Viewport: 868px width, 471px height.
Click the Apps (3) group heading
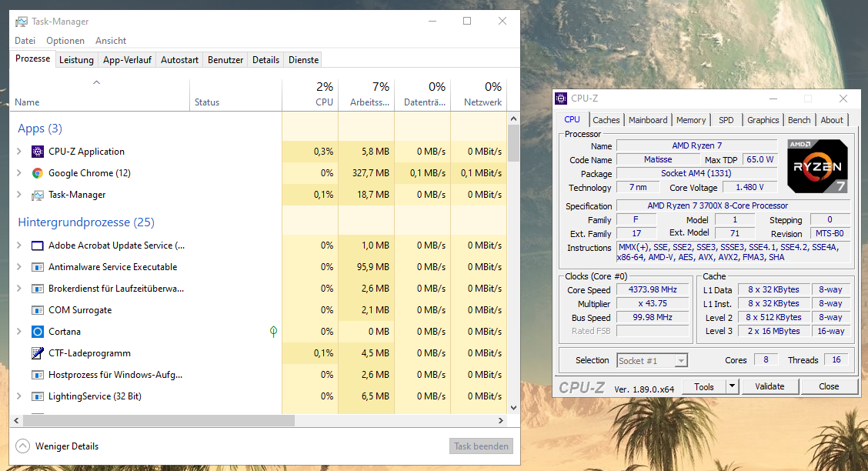[40, 129]
